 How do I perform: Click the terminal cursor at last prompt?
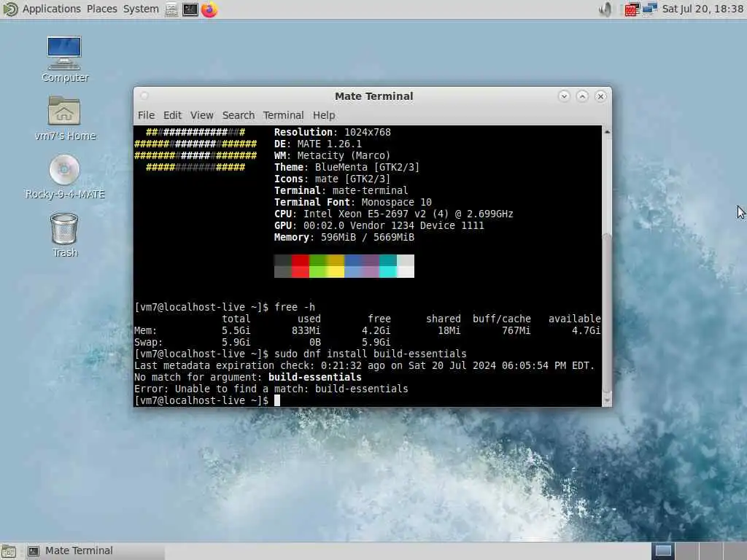tap(276, 400)
